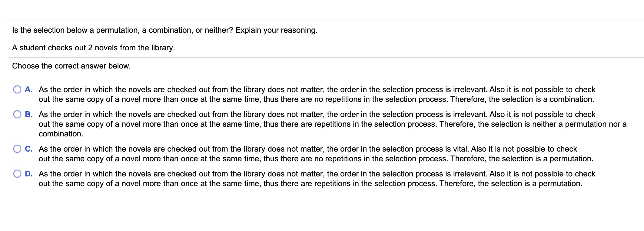The width and height of the screenshot is (644, 231).
Task: Click the bold 'D.' option label
Action: click(x=29, y=174)
